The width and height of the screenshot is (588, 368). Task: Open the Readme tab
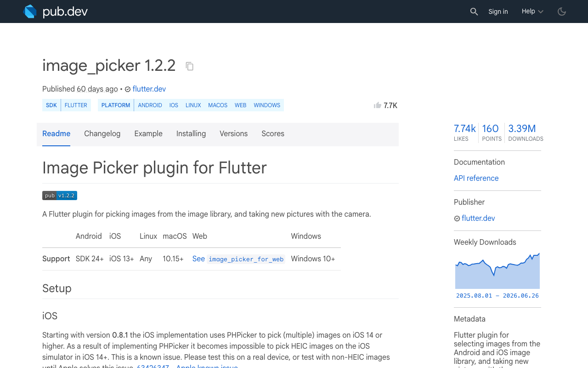click(56, 134)
